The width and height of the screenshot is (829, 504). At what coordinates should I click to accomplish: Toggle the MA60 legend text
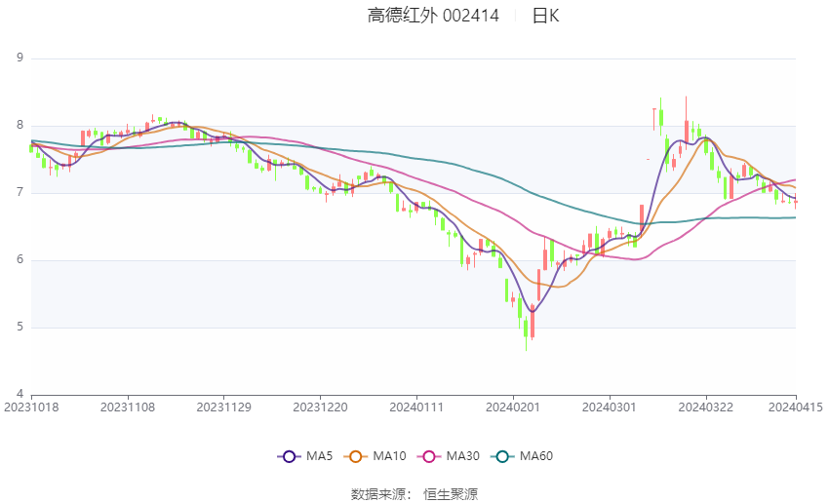(535, 456)
